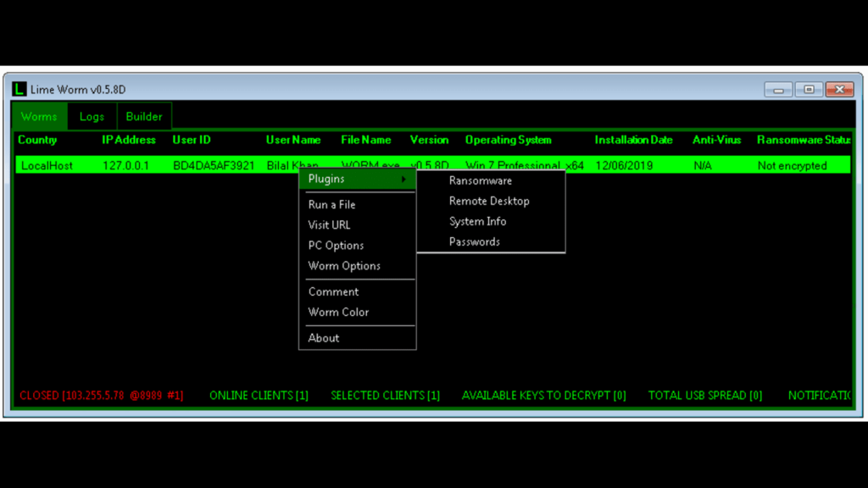Click the Win 7 Professional x64 cell
Image resolution: width=868 pixels, height=488 pixels.
pos(524,165)
